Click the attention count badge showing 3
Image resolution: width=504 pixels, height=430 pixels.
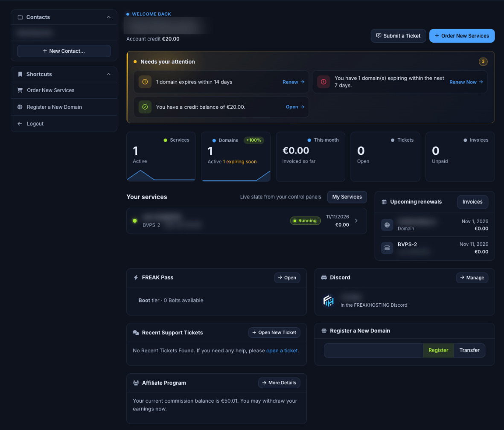click(x=483, y=61)
